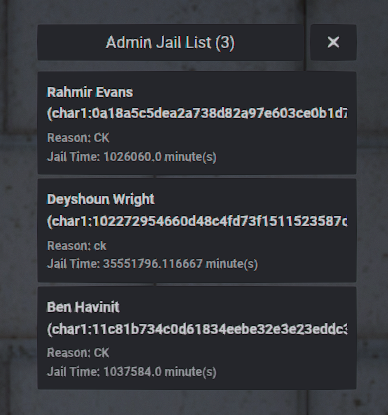Click the X icon beside list title
The image size is (388, 415).
coord(333,42)
